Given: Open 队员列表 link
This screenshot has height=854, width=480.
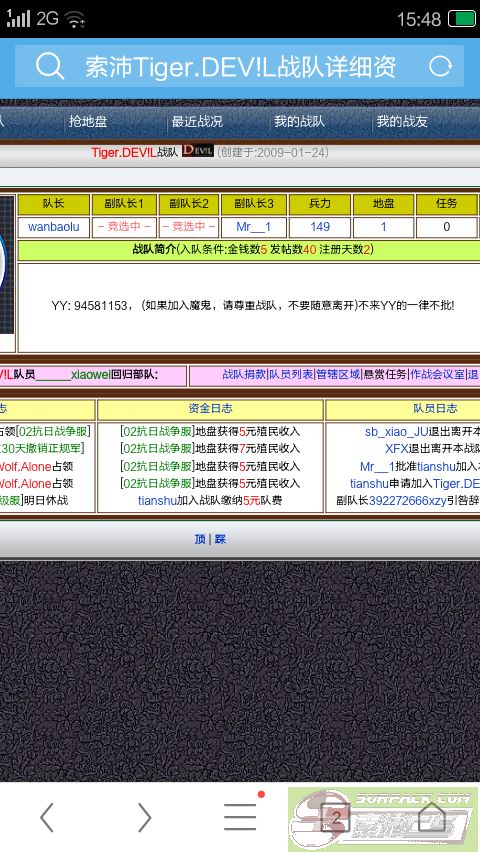Looking at the screenshot, I should click(x=291, y=374).
